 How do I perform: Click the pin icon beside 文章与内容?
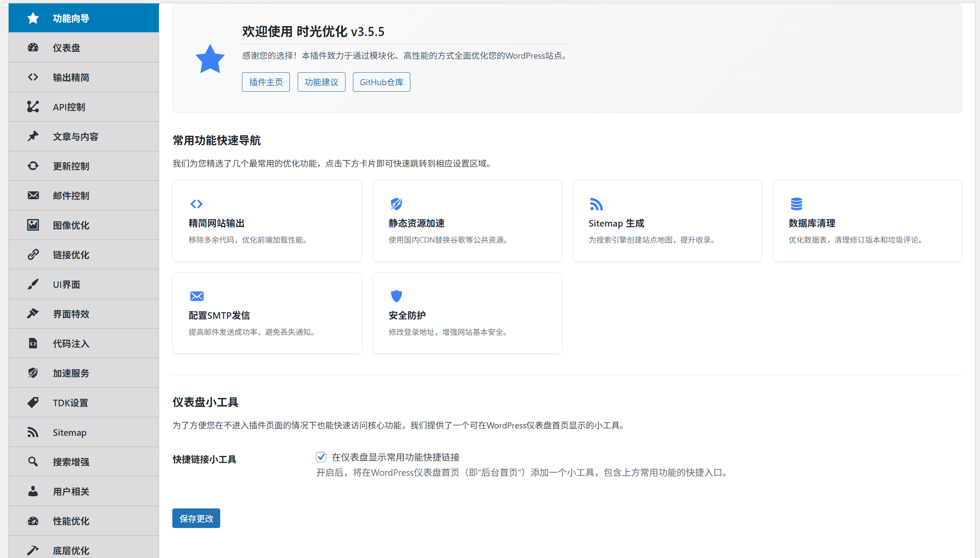(33, 137)
